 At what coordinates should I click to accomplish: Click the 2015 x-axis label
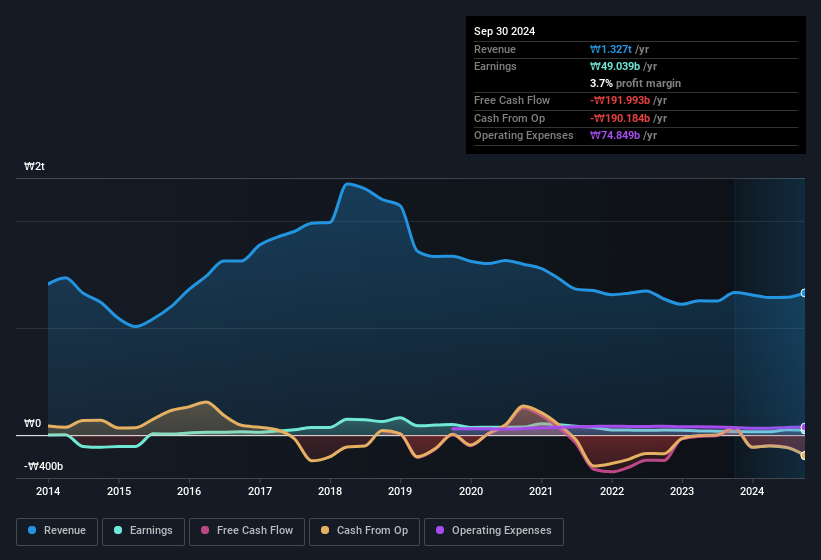tap(119, 491)
